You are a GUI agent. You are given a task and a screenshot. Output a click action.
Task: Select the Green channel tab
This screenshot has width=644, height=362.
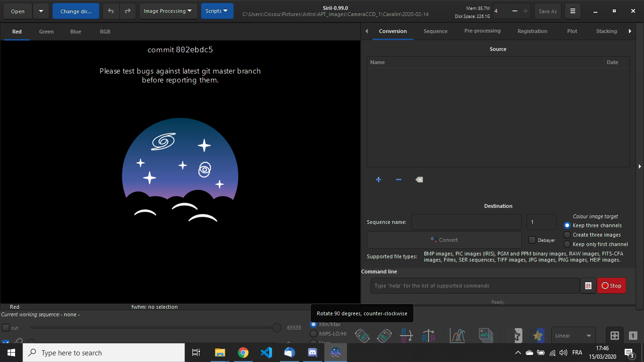(46, 32)
